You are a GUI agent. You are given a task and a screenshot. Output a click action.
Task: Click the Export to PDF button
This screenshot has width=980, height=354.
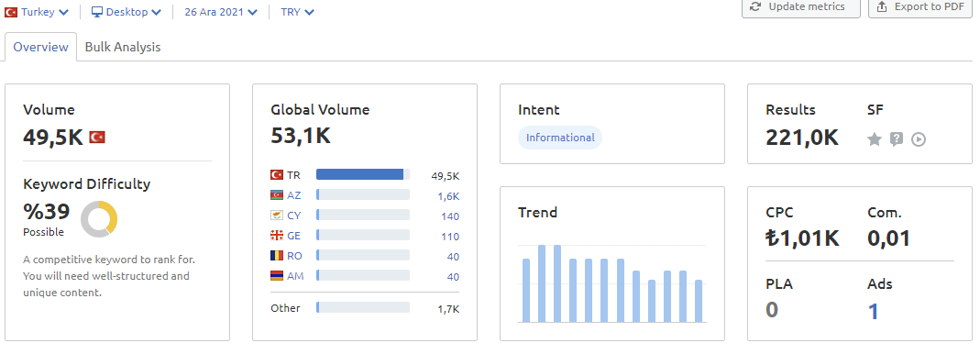[920, 7]
